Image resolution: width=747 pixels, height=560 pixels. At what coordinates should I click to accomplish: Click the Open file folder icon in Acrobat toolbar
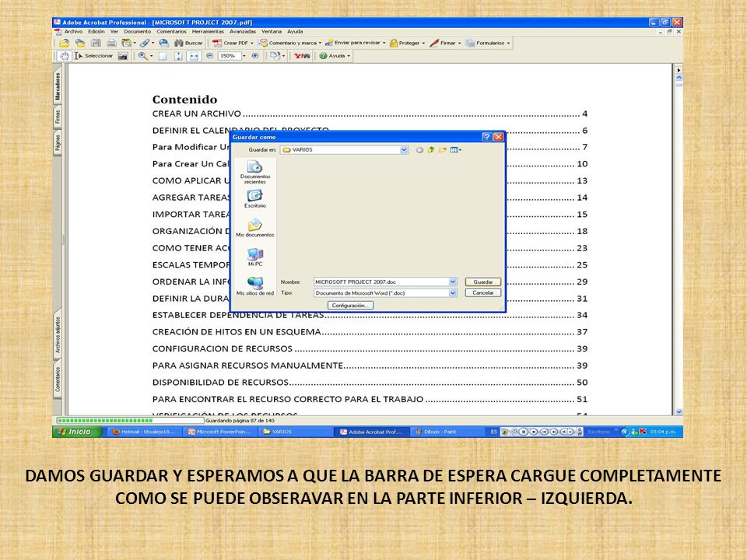click(x=65, y=43)
